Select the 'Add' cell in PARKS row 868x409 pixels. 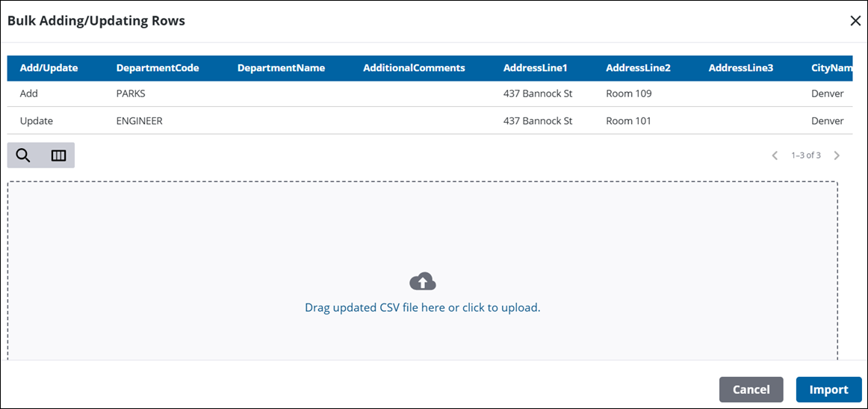pos(29,93)
